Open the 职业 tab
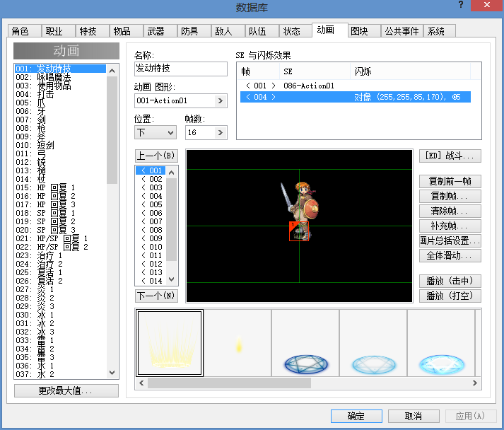This screenshot has width=504, height=430. click(x=59, y=31)
